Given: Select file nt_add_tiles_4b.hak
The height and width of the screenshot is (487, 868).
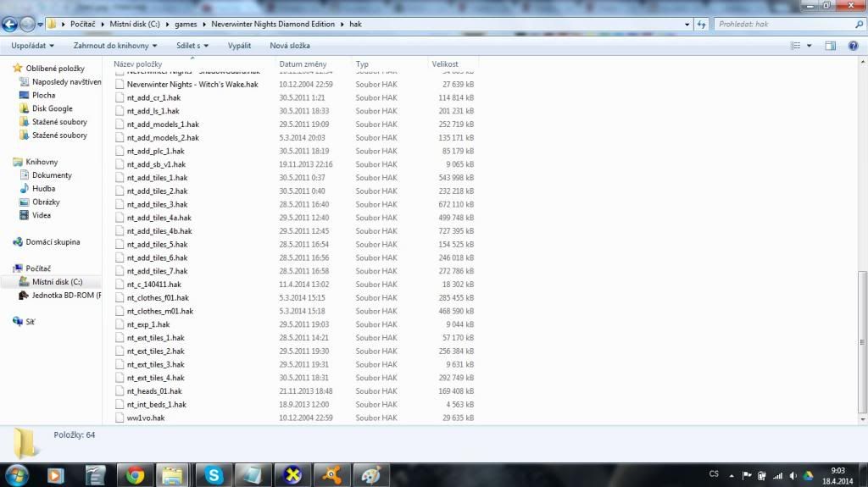Looking at the screenshot, I should tap(159, 231).
